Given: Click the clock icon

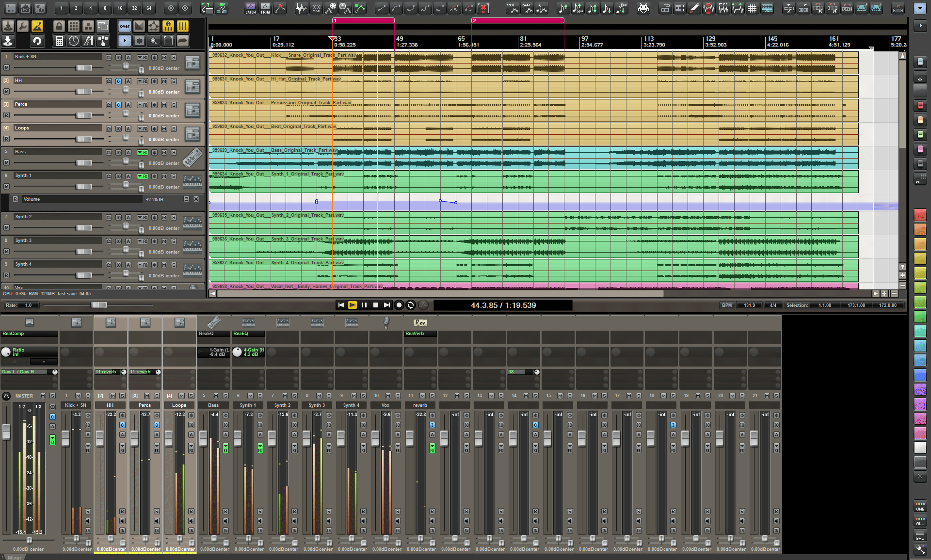Looking at the screenshot, I should pyautogui.click(x=74, y=41).
